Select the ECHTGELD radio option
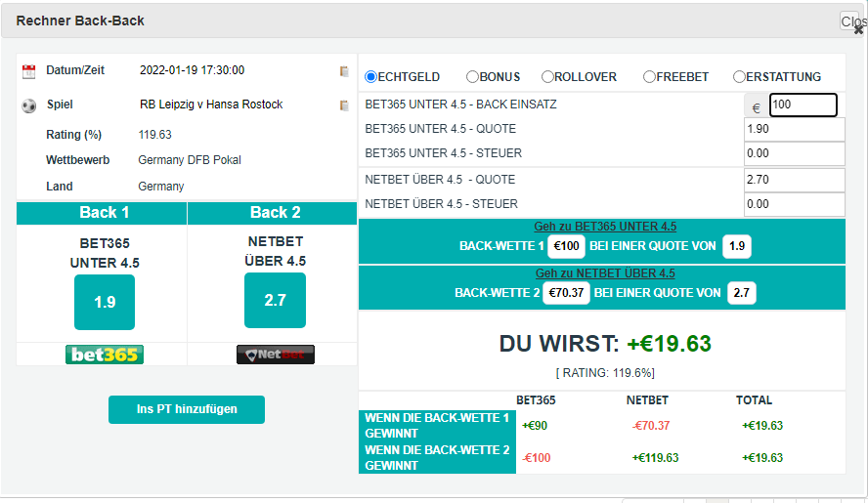Viewport: 868px width, 503px height. 370,77
